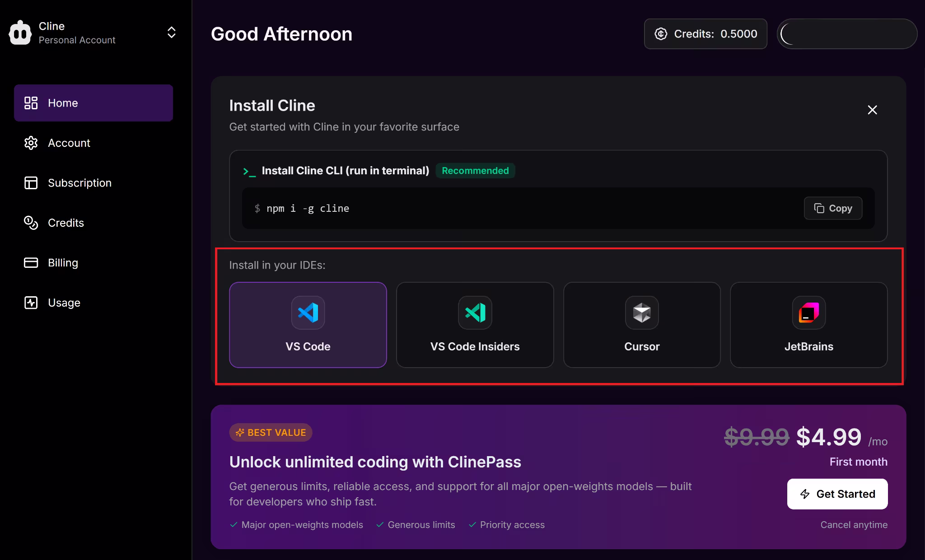Click Install in your IDEs label
This screenshot has height=560, width=925.
(277, 265)
